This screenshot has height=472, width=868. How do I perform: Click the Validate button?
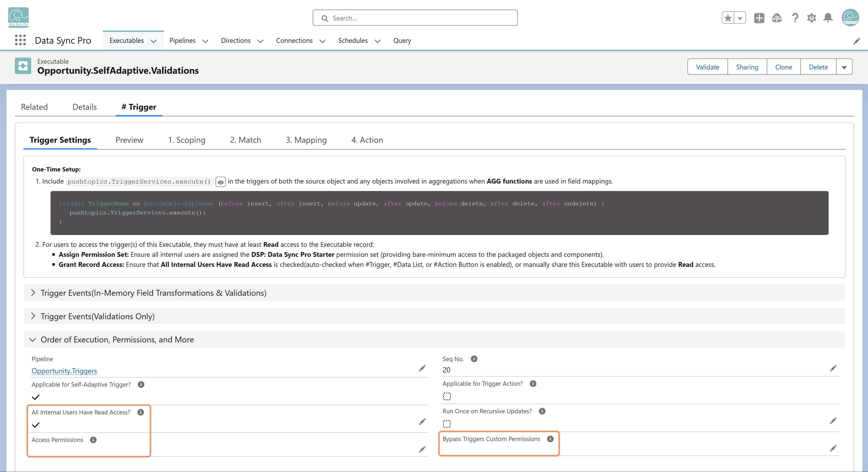(708, 67)
